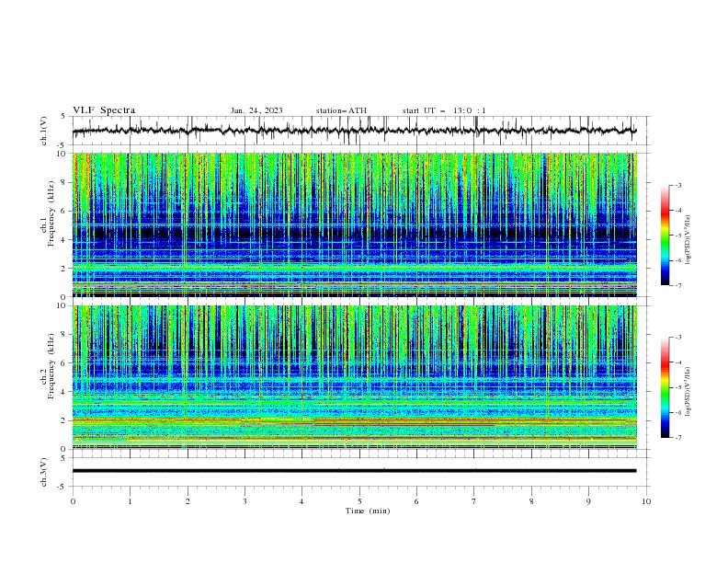Screen dimensions: 728x563
Task: Click the time axis tick label "8"
Action: pyautogui.click(x=531, y=501)
